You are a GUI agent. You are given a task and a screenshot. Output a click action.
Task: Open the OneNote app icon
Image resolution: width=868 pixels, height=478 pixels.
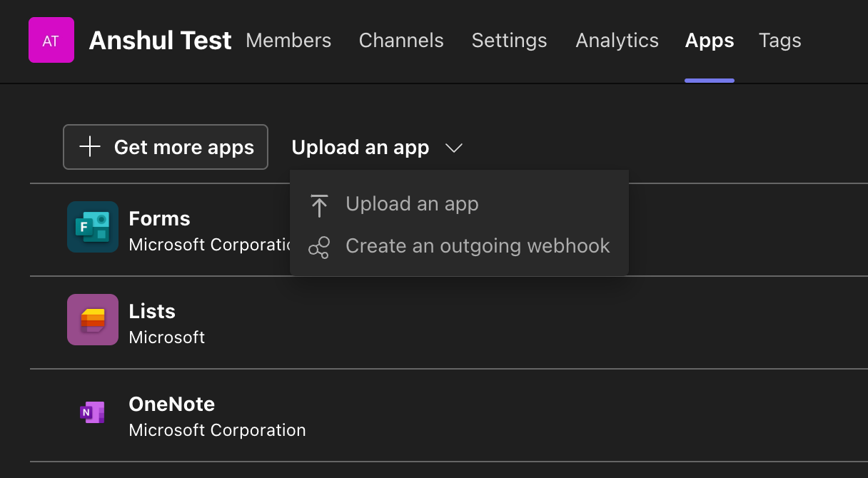[93, 412]
